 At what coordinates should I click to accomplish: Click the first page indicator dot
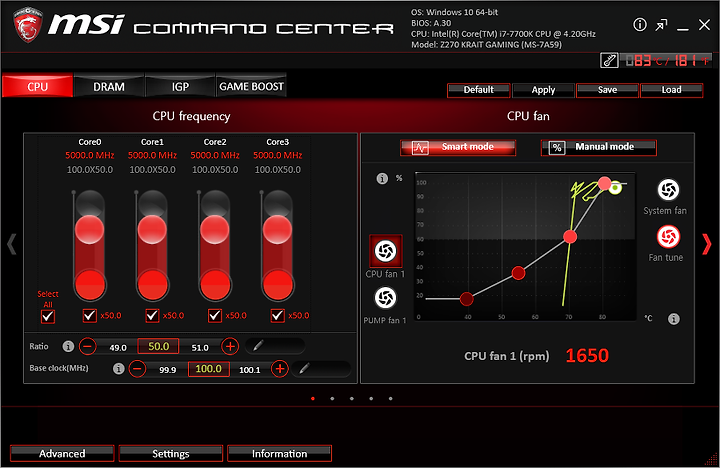(x=313, y=398)
